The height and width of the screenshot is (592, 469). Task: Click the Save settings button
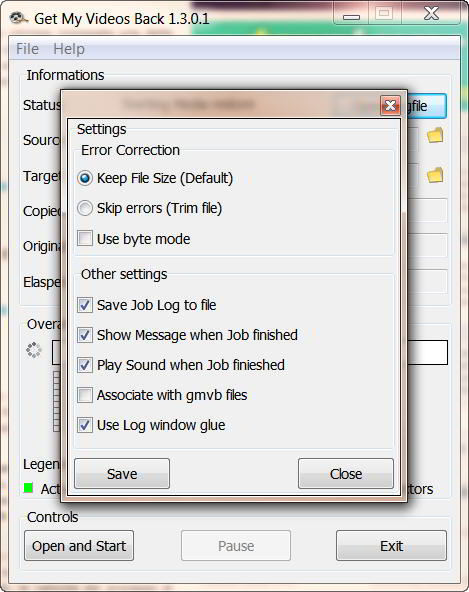point(122,473)
